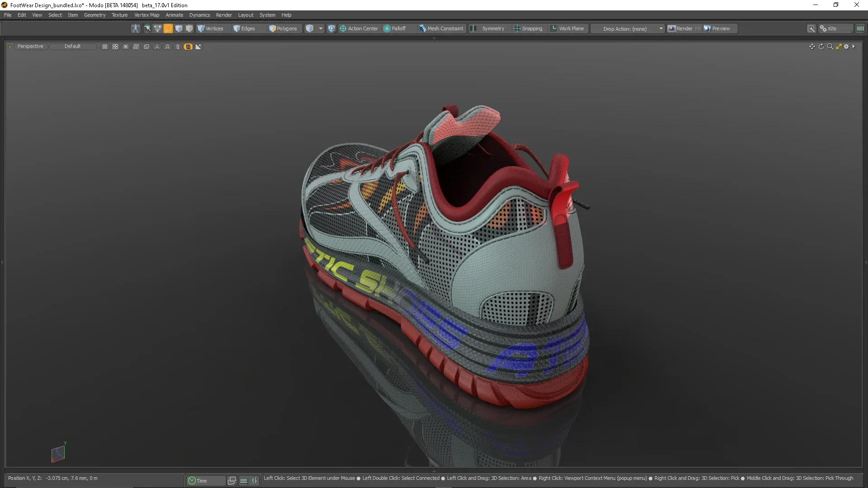The width and height of the screenshot is (868, 488).
Task: Click the locator-style viewport icon
Action: pyautogui.click(x=167, y=47)
